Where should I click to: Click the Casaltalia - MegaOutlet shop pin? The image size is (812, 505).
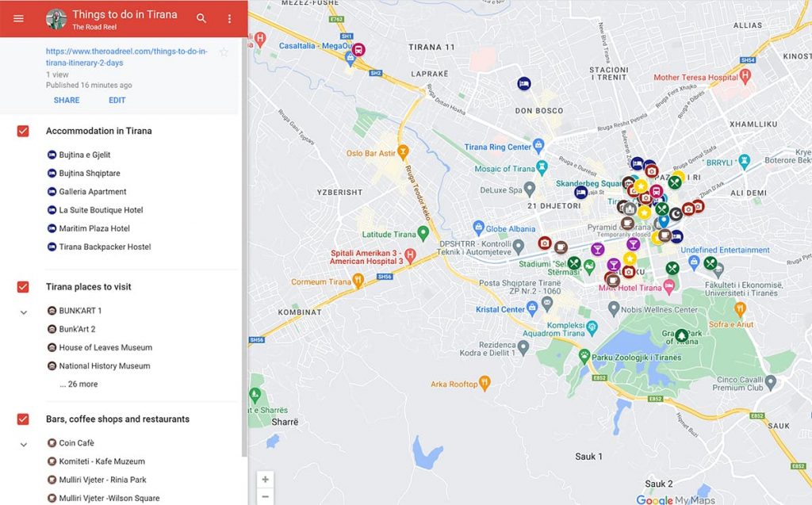coord(350,58)
